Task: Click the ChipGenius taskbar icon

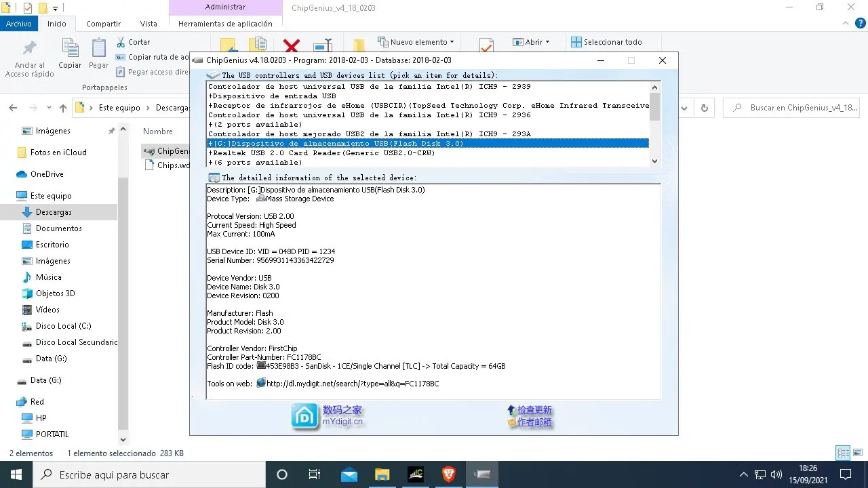Action: 482,474
